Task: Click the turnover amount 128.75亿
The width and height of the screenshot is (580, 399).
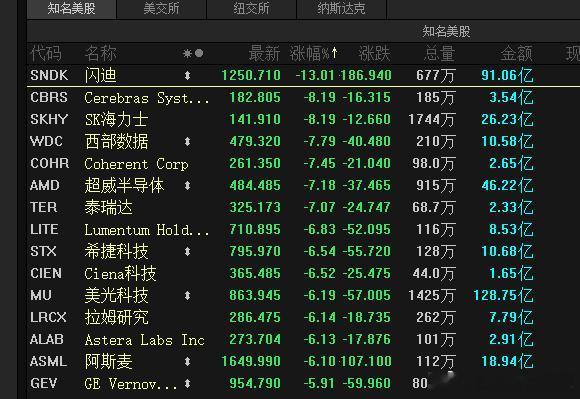Action: (x=503, y=295)
